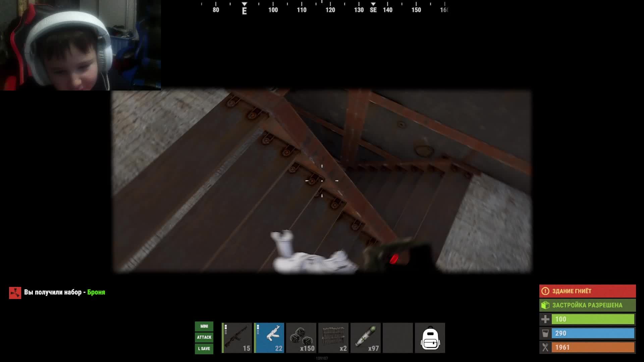
Task: Select the medical syringe x97 slot
Action: 366,338
